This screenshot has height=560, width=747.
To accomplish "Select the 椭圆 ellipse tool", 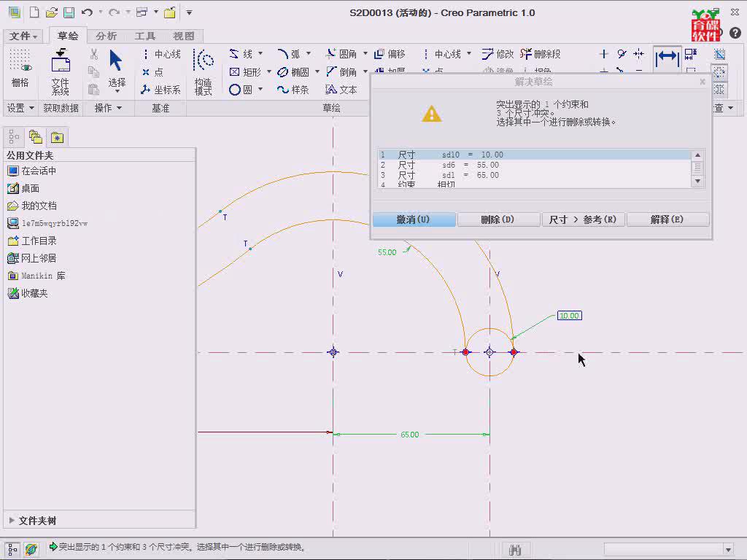I will (x=293, y=72).
